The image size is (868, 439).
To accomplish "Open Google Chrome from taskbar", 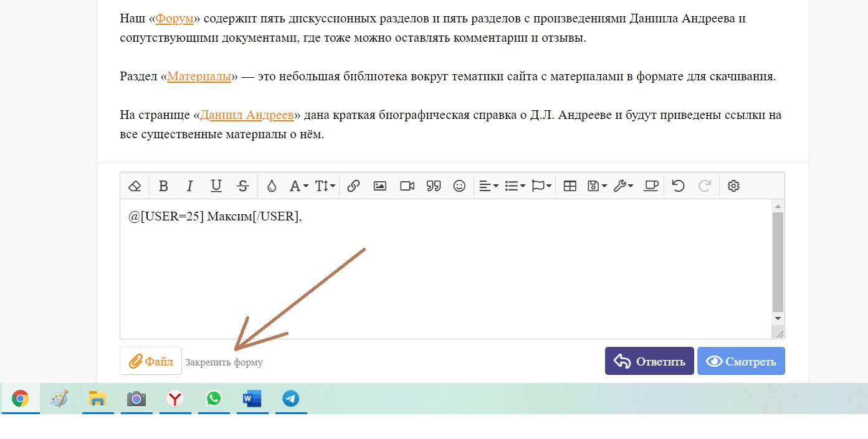I will click(x=21, y=399).
